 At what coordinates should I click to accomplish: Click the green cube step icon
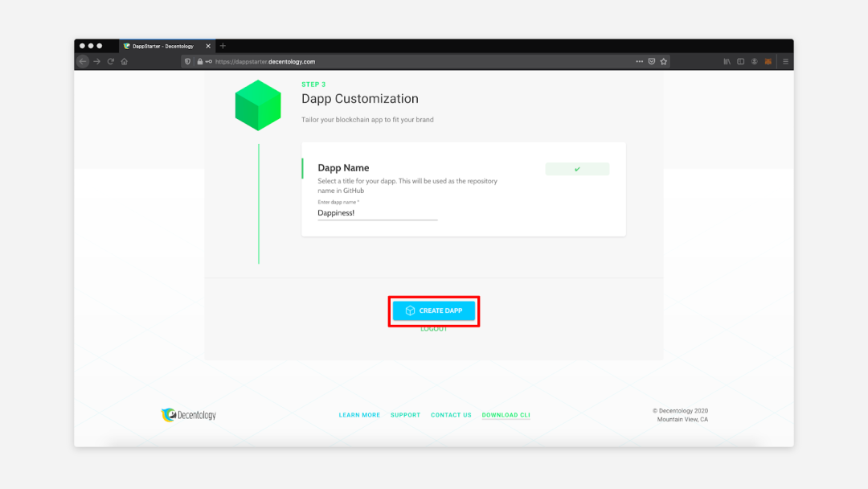(258, 105)
